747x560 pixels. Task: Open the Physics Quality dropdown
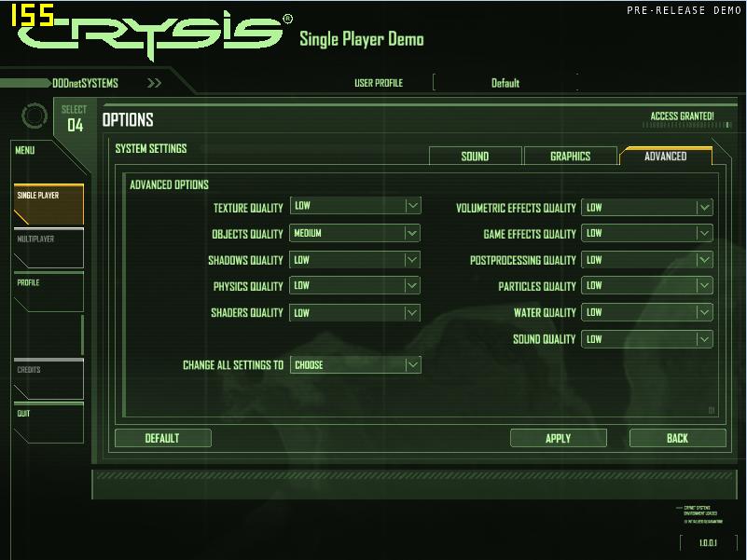[355, 285]
